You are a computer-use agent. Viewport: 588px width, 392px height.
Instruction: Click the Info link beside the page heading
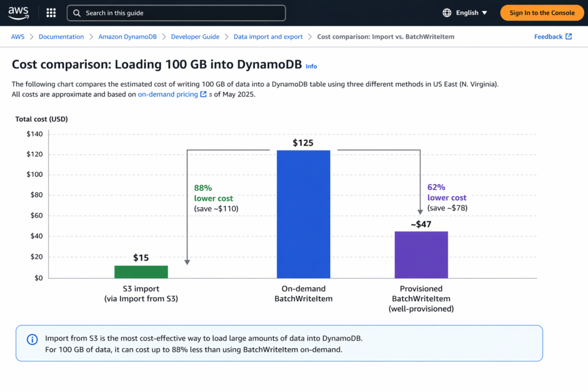(x=311, y=66)
